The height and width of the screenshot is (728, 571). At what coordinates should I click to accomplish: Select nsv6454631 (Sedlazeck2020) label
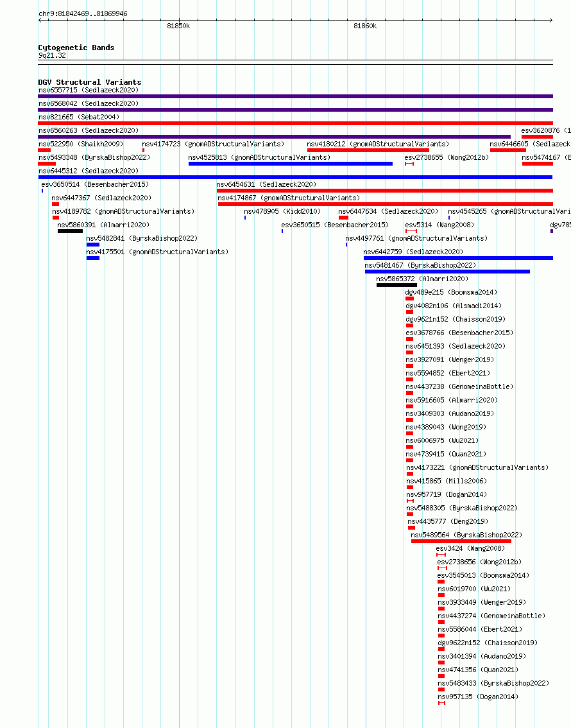[x=266, y=184]
